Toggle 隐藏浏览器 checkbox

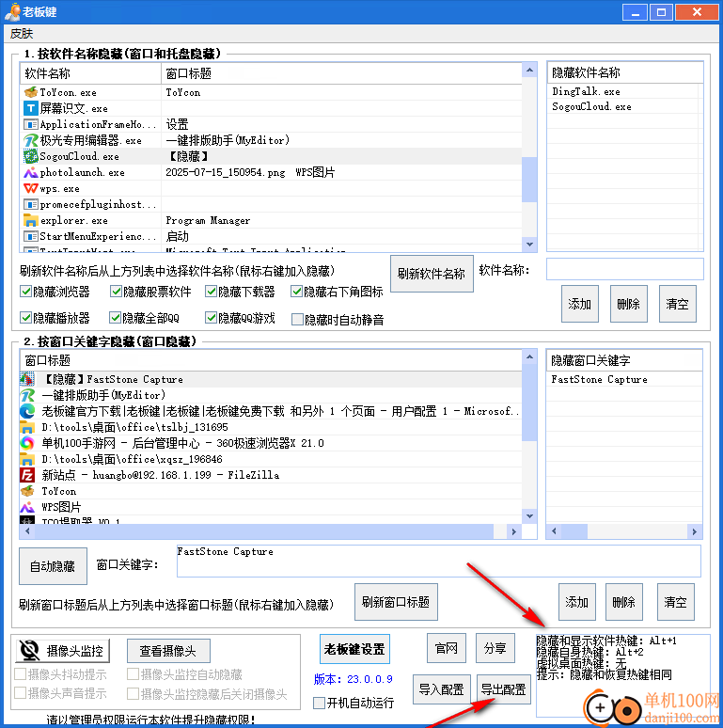(x=25, y=292)
